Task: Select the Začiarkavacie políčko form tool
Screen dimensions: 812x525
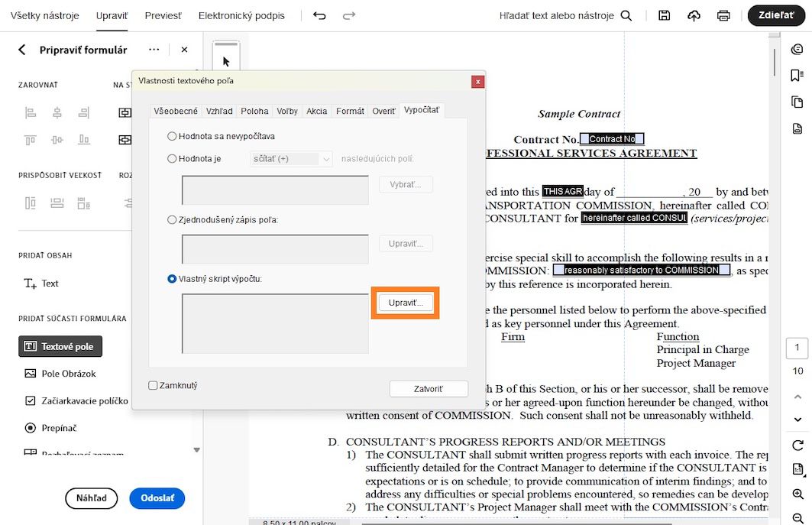Action: (x=80, y=400)
